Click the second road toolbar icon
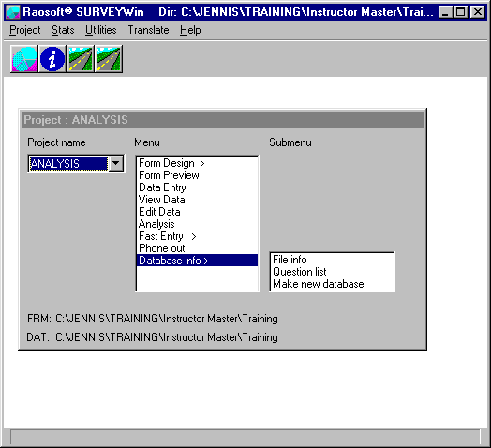Image resolution: width=491 pixels, height=448 pixels. 109,59
